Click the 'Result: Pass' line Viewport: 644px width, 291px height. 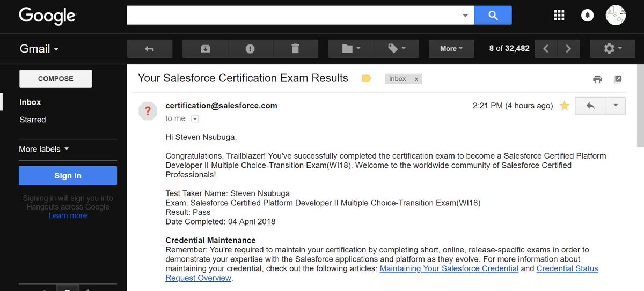[x=188, y=212]
